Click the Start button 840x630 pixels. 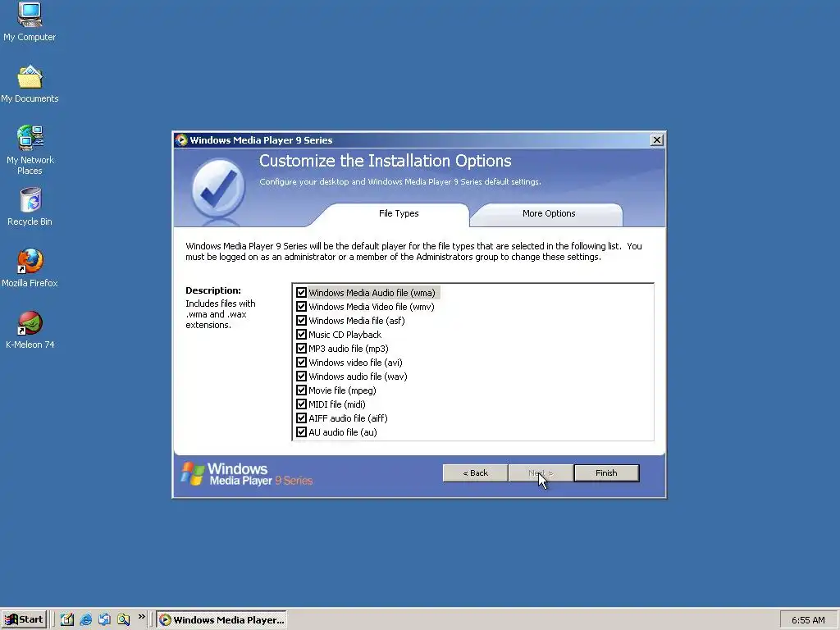(24, 619)
